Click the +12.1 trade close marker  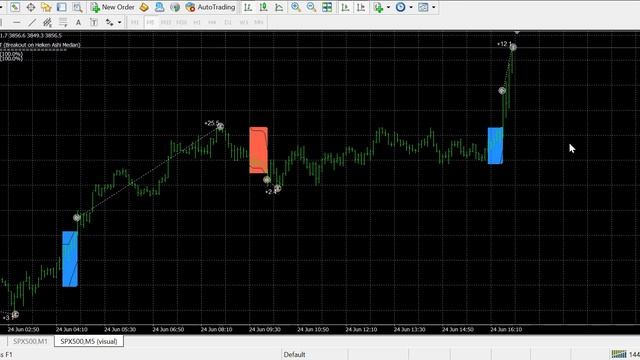[513, 47]
